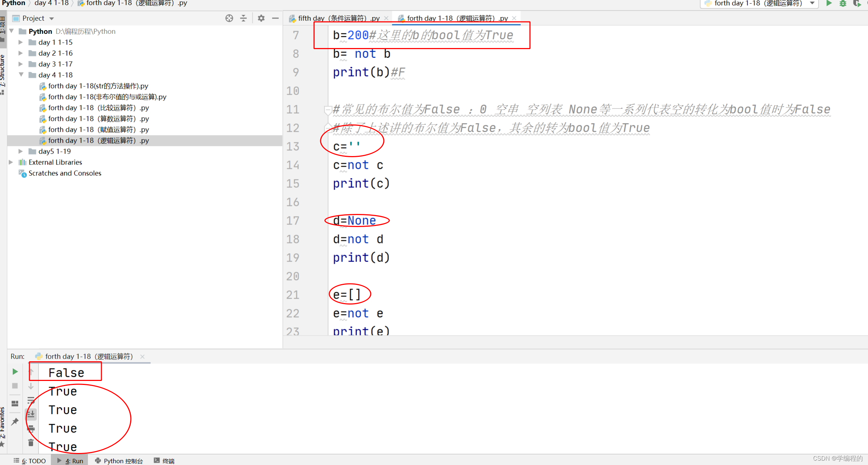Place cursor on d=None line

[x=354, y=220]
